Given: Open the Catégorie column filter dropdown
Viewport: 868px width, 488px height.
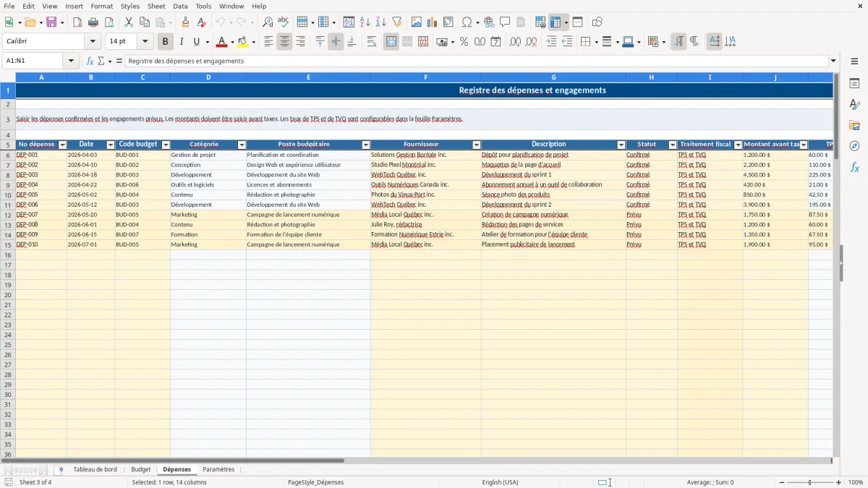Looking at the screenshot, I should 242,145.
